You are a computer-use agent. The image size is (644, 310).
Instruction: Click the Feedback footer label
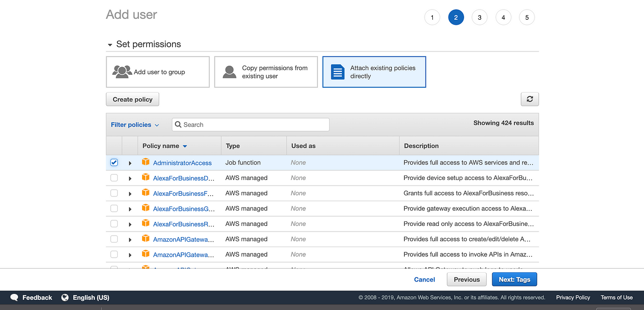37,298
